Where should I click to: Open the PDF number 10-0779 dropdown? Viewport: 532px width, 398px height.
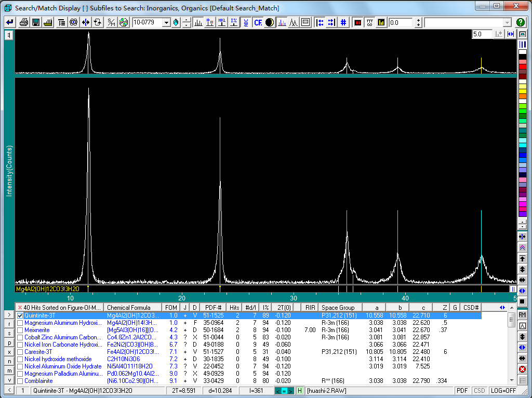pyautogui.click(x=166, y=23)
